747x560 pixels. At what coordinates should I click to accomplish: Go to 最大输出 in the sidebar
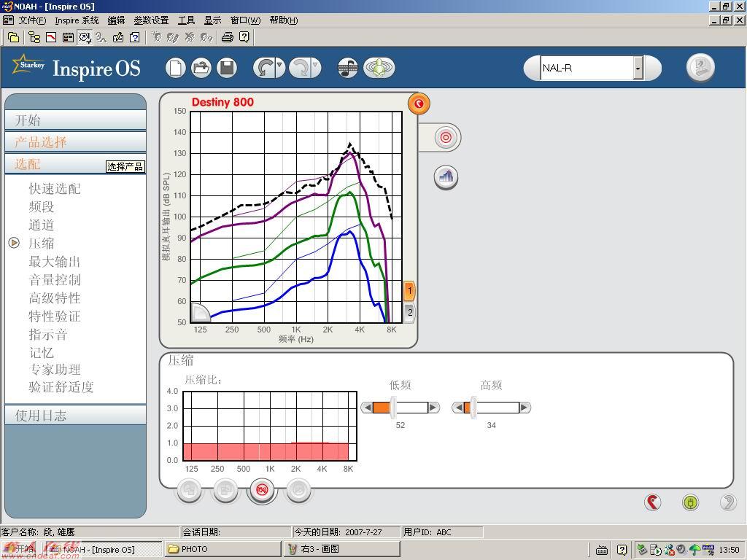pyautogui.click(x=54, y=262)
